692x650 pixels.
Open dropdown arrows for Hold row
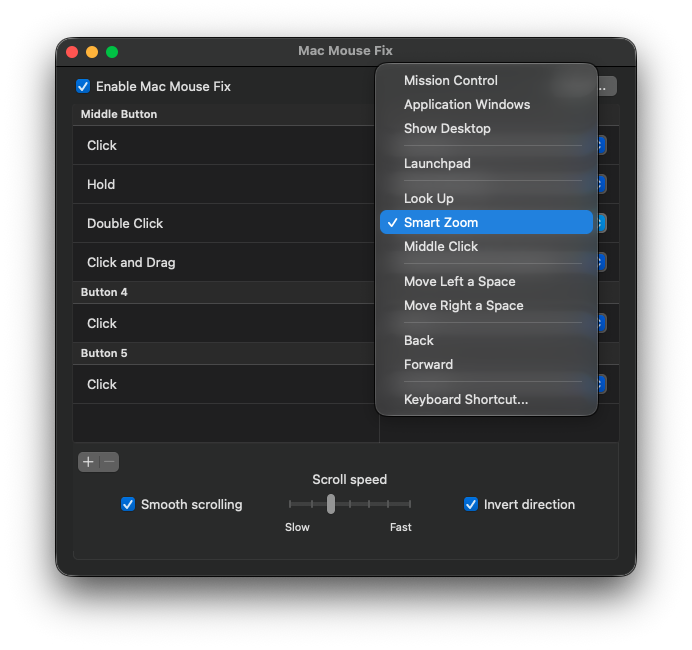602,184
